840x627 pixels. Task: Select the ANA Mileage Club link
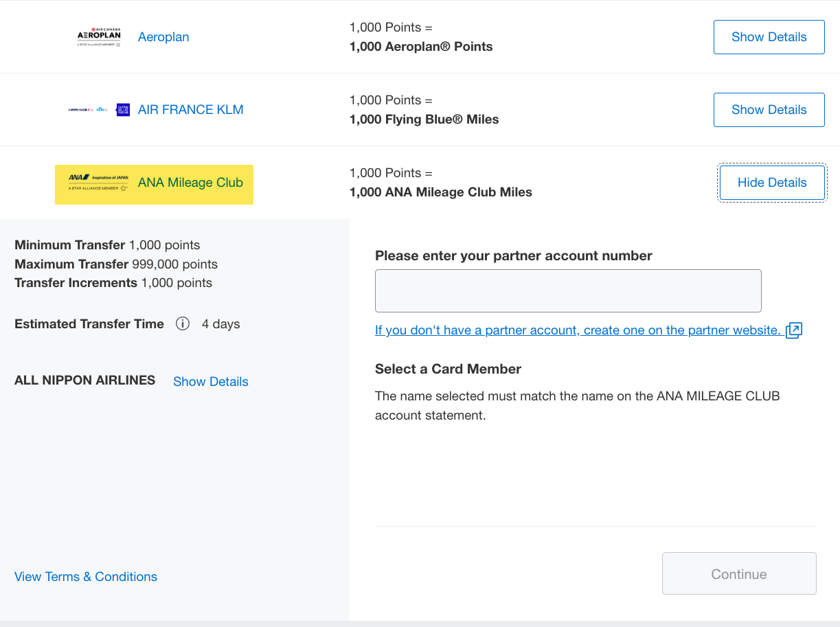tap(190, 183)
